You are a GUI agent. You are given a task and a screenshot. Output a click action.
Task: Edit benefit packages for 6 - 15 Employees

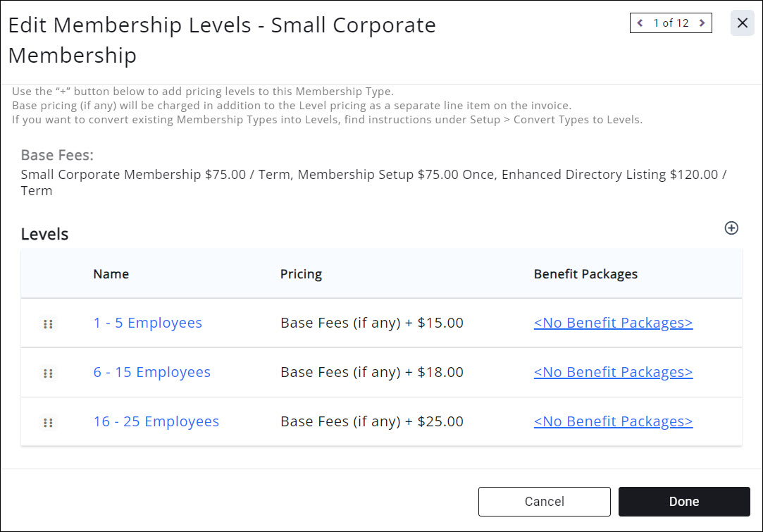[613, 372]
